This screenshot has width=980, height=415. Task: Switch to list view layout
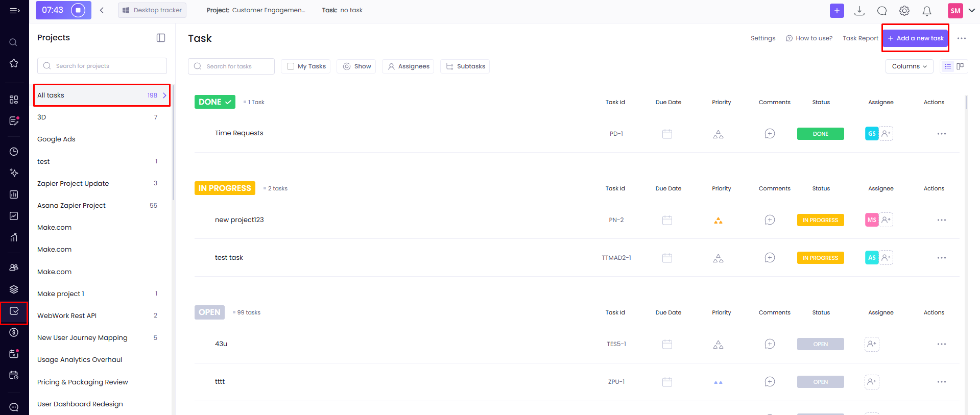[x=947, y=66]
